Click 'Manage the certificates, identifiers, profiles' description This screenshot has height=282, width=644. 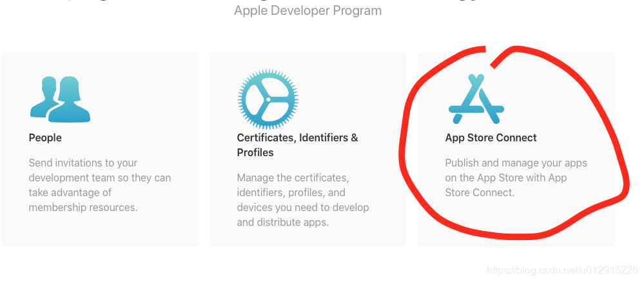(303, 200)
